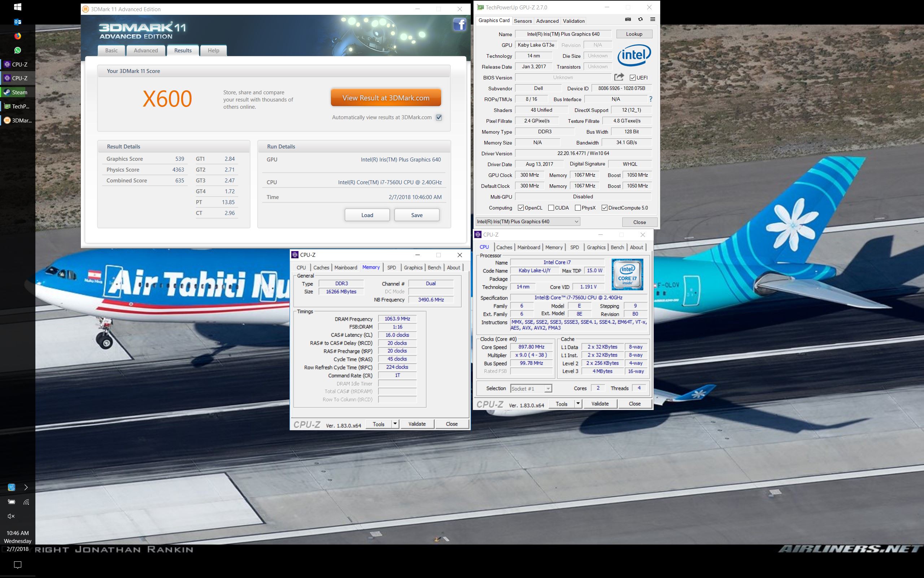This screenshot has width=924, height=578.
Task: Open the Caches tab in CPU-Z CPU window
Action: pos(504,247)
